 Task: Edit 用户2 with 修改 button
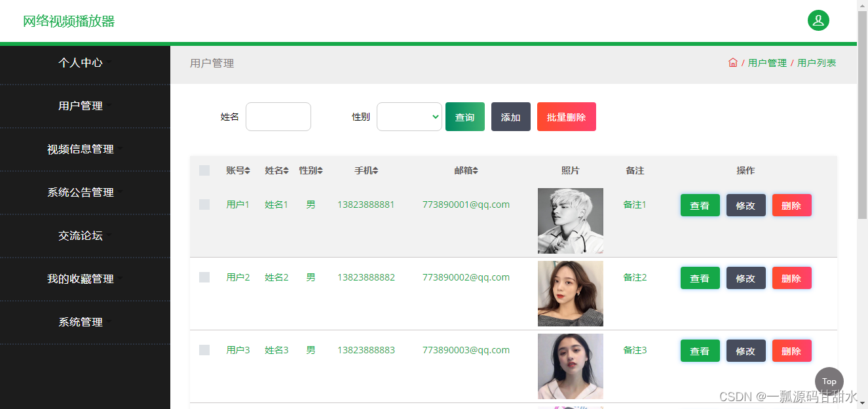click(746, 278)
